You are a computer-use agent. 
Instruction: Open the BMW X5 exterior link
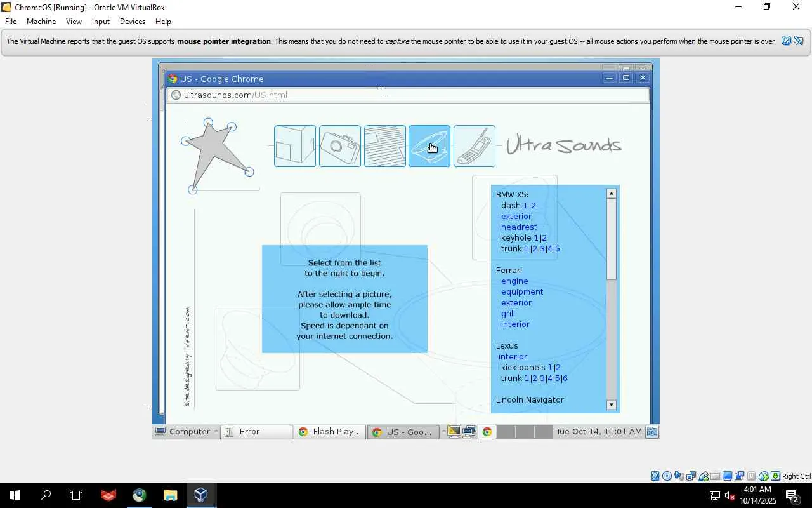coord(516,217)
